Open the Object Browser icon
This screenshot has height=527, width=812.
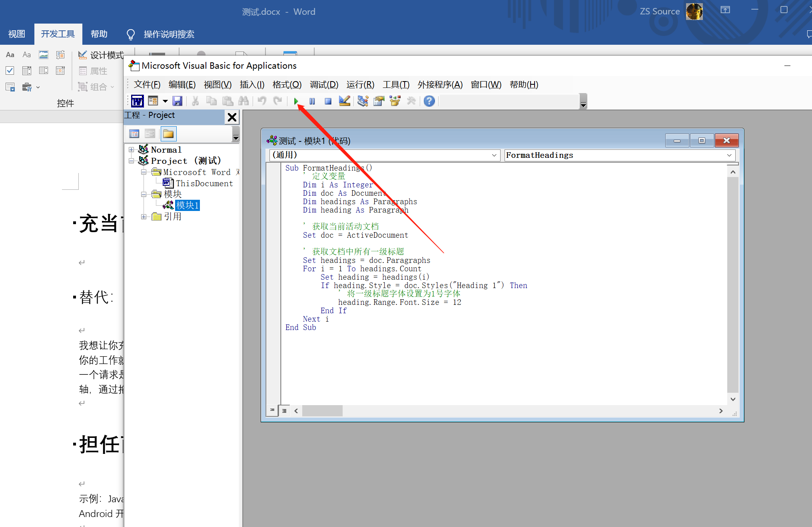point(395,101)
